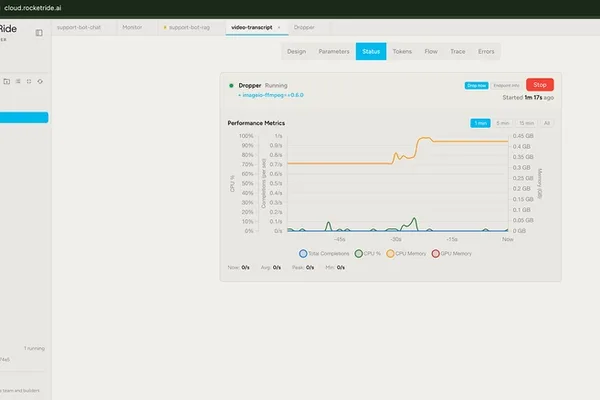This screenshot has height=400, width=600.
Task: Click the "0.45 GB" memory axis label
Action: 523,136
